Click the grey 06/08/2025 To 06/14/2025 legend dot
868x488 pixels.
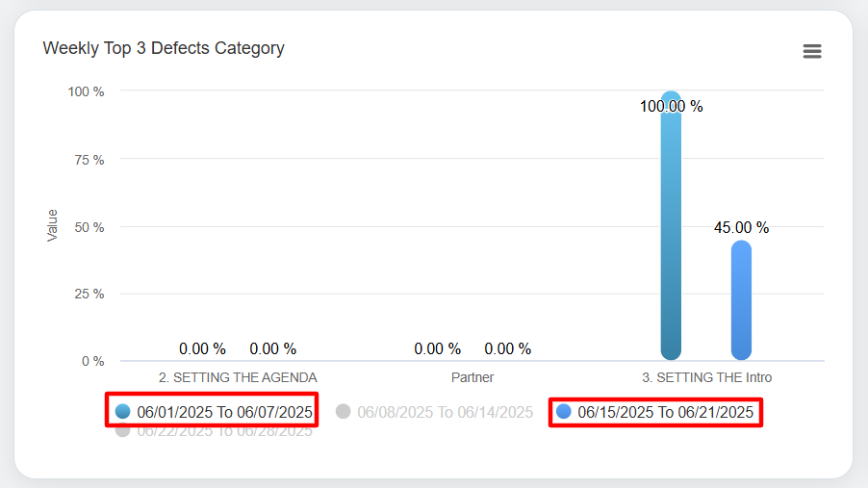(x=344, y=412)
